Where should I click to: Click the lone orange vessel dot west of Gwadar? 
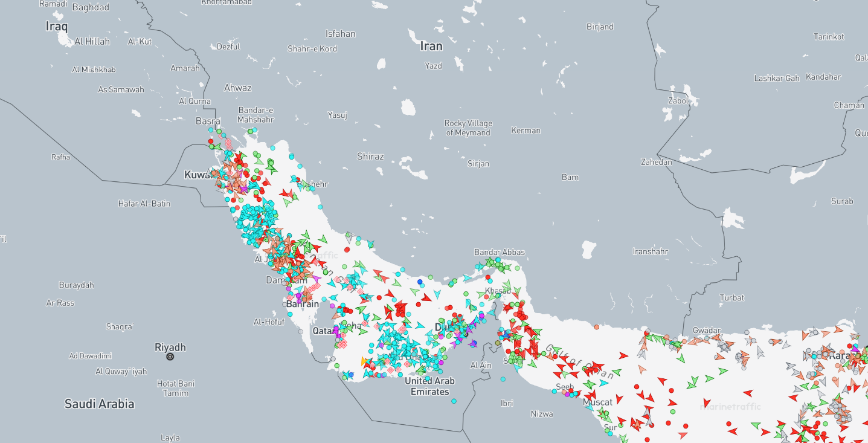pyautogui.click(x=597, y=327)
